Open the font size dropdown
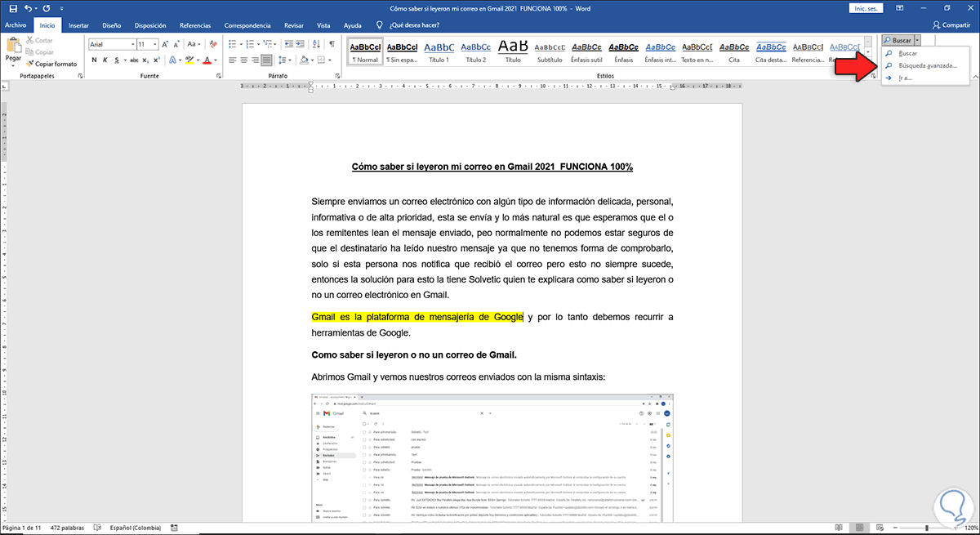Viewport: 980px width, 535px height. [x=154, y=44]
